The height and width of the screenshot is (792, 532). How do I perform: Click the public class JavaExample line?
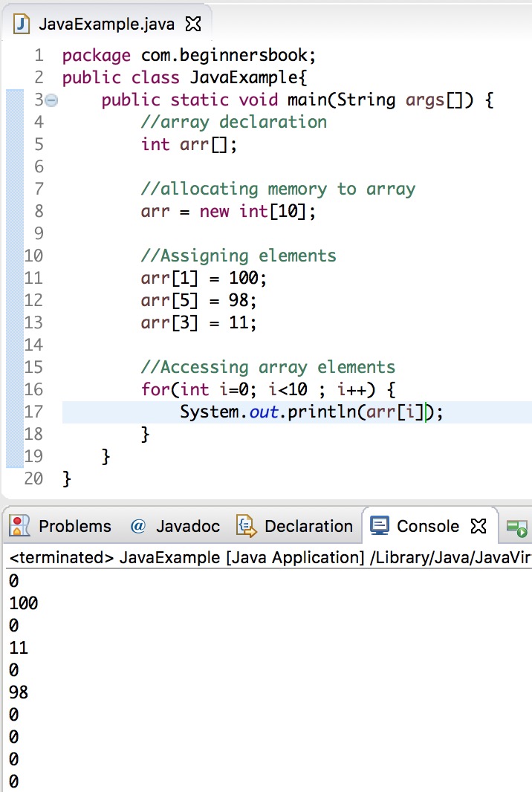coord(184,77)
